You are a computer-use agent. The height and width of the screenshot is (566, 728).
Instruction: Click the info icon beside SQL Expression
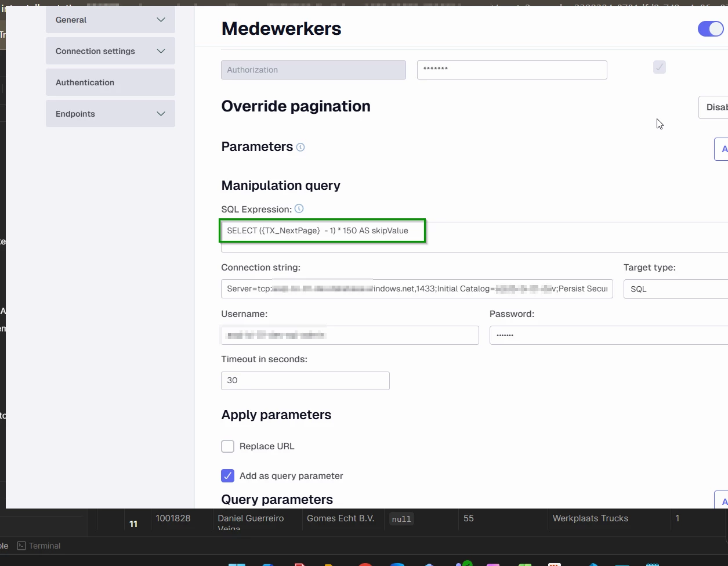[x=299, y=208]
